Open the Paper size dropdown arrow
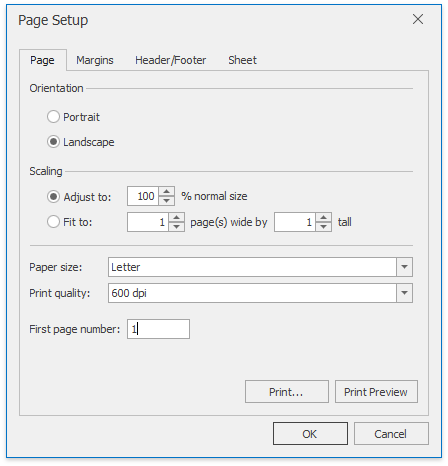Viewport: 448px width, 466px height. tap(404, 267)
